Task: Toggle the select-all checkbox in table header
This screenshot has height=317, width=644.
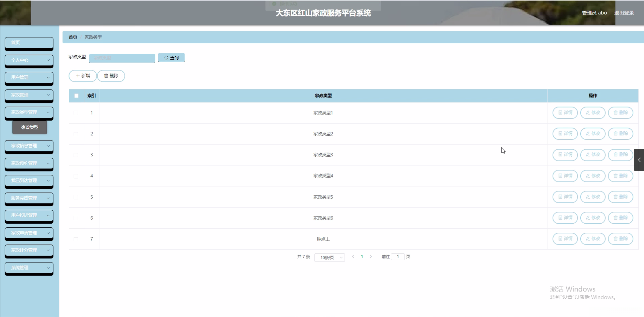Action: 76,96
